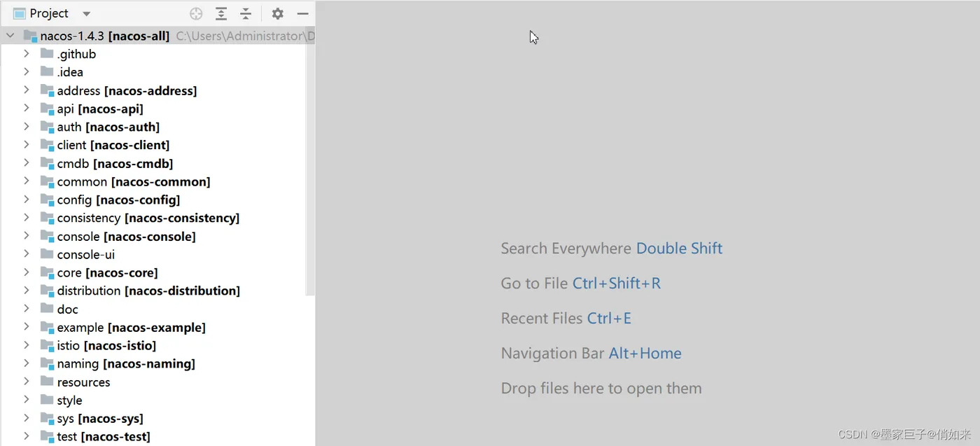Select the distribution [nacos-distribution] module
This screenshot has width=980, height=446.
(x=148, y=291)
